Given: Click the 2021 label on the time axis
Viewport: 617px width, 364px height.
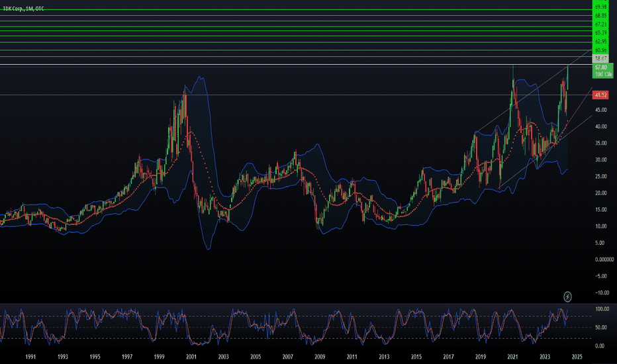Looking at the screenshot, I should 512,357.
